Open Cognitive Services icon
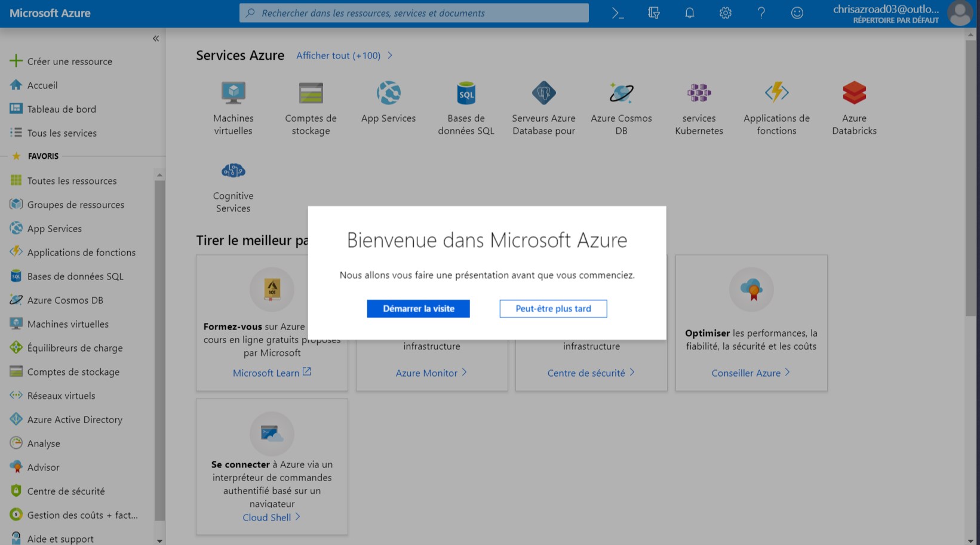 pos(234,171)
